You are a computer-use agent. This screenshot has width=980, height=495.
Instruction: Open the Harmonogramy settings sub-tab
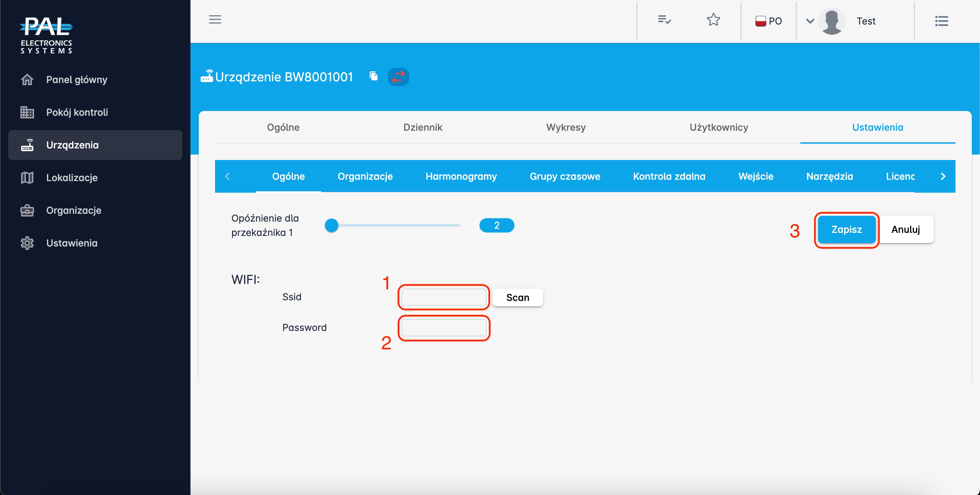tap(461, 176)
